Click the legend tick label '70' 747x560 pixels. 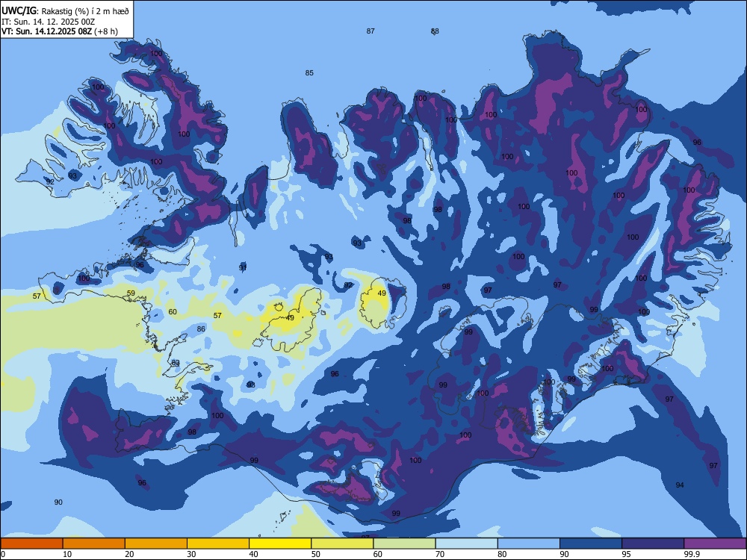coord(440,554)
